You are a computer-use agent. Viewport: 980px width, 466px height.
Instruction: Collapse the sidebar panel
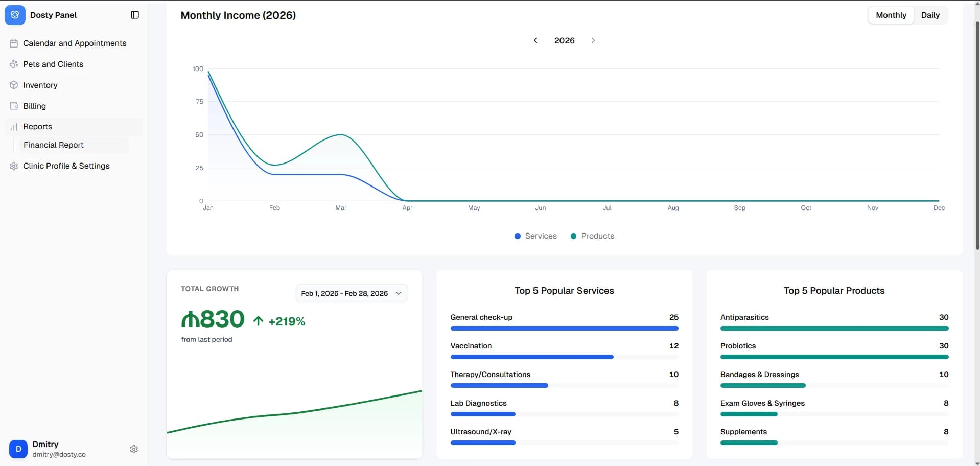(x=134, y=15)
